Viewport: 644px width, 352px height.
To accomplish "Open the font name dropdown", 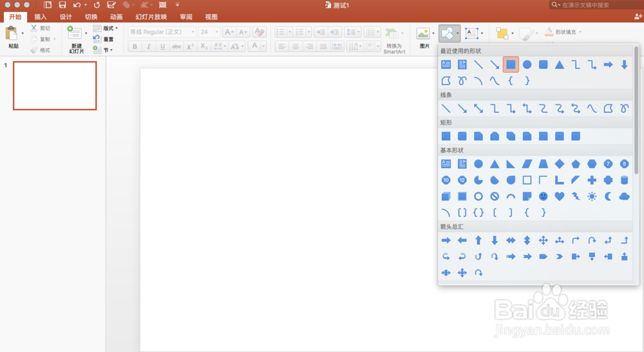I will tap(193, 32).
